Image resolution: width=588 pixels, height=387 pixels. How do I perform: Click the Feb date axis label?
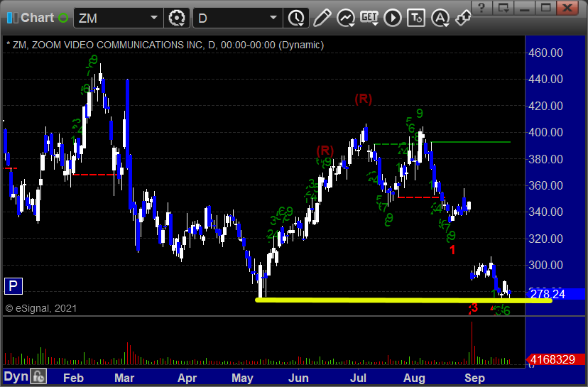(73, 378)
